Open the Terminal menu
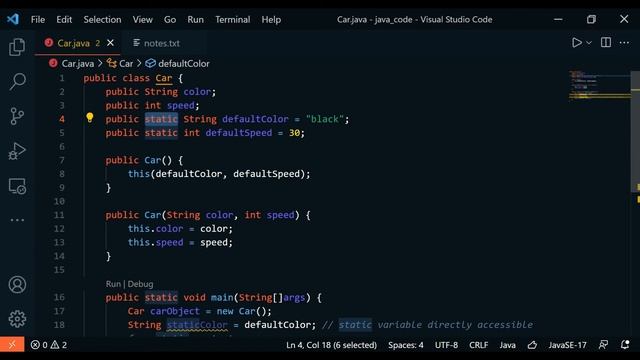Screen dimensions: 640x360 click(233, 20)
